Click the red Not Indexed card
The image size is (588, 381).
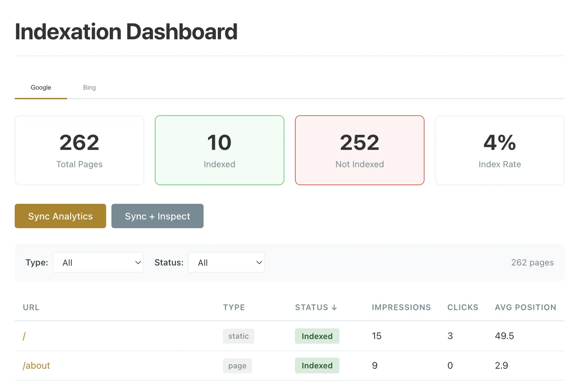point(359,150)
